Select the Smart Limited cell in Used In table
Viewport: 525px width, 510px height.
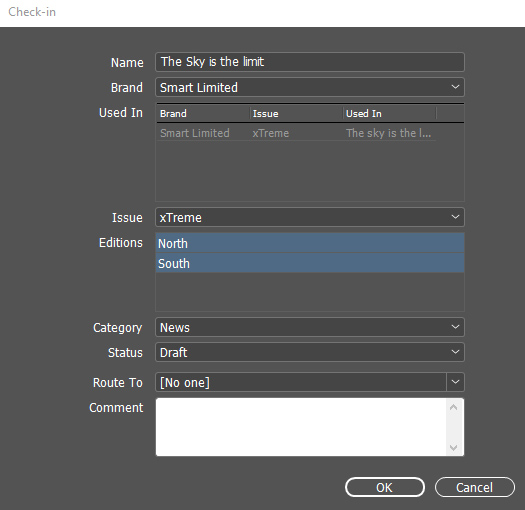[203, 133]
